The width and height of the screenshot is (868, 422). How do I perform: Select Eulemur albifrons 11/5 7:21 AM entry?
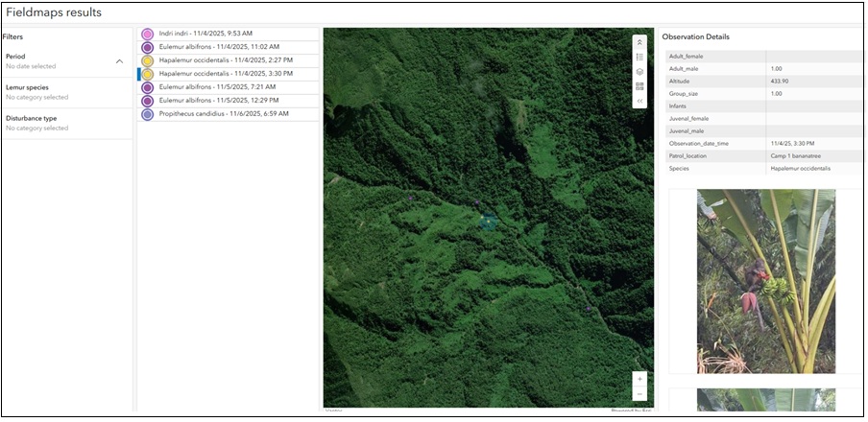click(x=217, y=87)
